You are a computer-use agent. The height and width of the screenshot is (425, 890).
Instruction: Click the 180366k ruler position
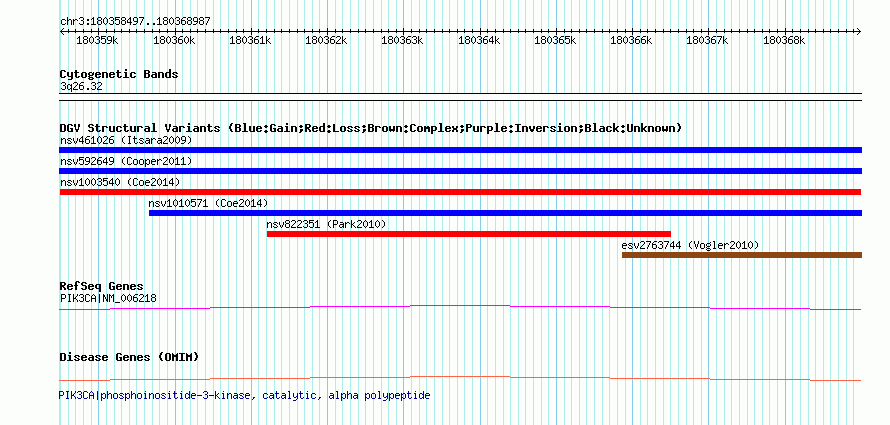point(632,40)
